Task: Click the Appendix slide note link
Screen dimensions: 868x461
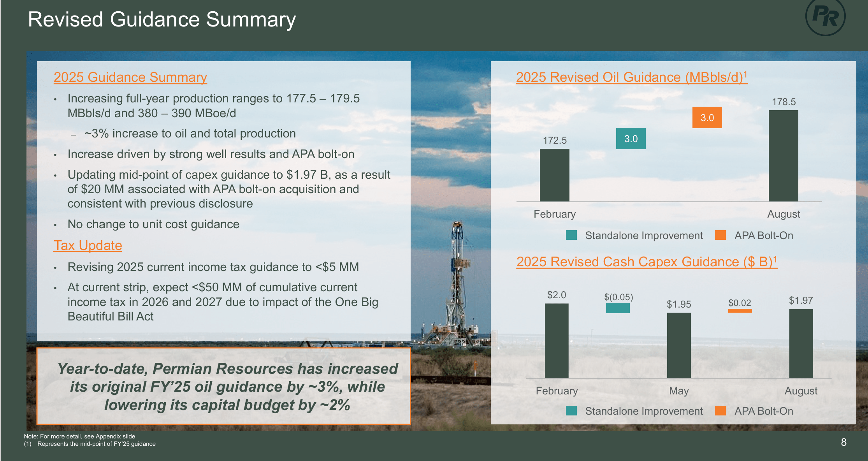Action: (80, 436)
